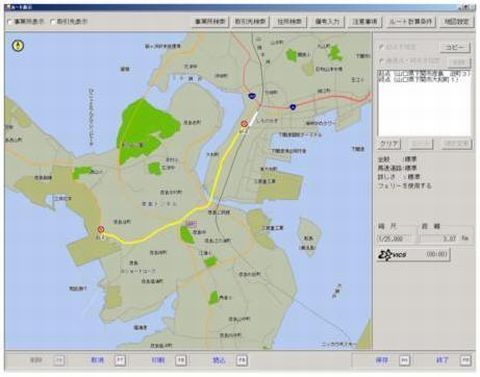The image size is (480, 377).
Task: Click the greyed rightmost button under the route list
Action: click(x=456, y=144)
